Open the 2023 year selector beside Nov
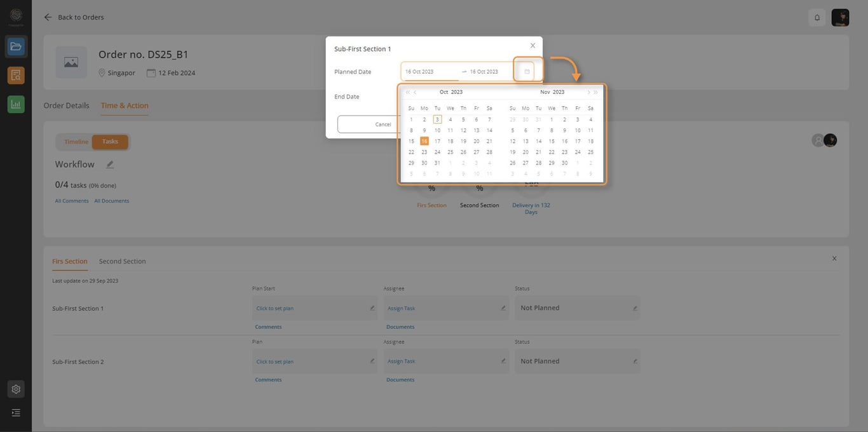The height and width of the screenshot is (432, 868). pyautogui.click(x=559, y=92)
